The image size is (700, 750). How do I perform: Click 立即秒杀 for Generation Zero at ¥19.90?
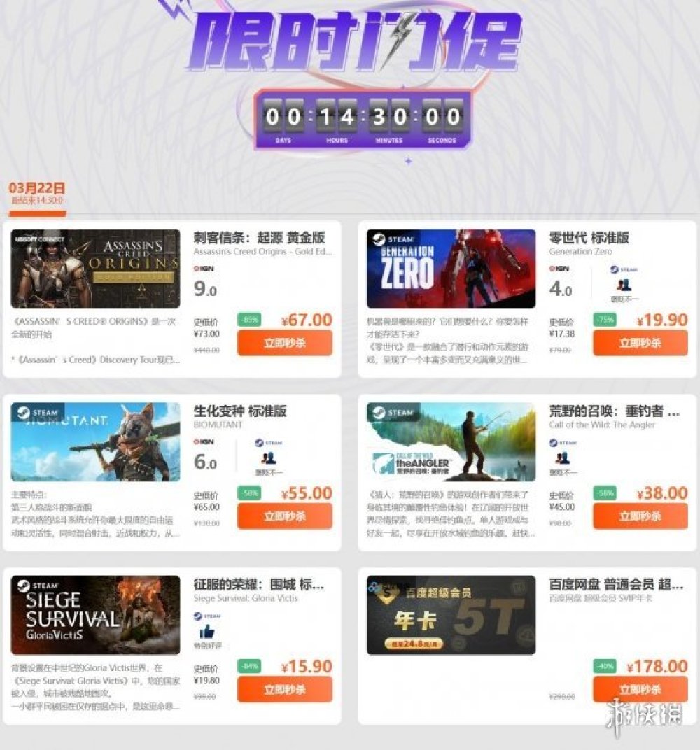pyautogui.click(x=640, y=343)
